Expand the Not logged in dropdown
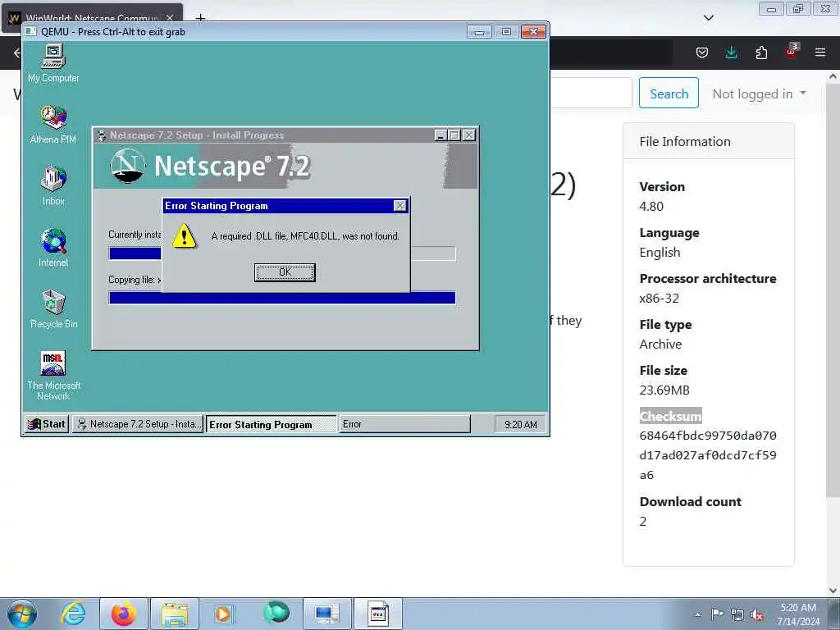This screenshot has width=840, height=630. pos(759,94)
